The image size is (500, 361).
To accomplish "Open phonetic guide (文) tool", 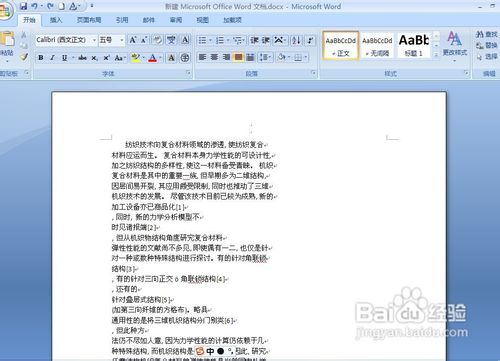I will pos(171,40).
